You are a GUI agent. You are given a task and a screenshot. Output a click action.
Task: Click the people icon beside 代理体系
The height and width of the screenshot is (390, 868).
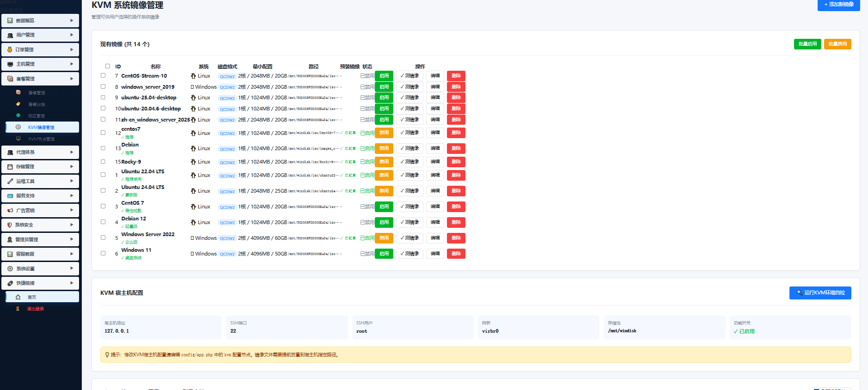(x=10, y=152)
